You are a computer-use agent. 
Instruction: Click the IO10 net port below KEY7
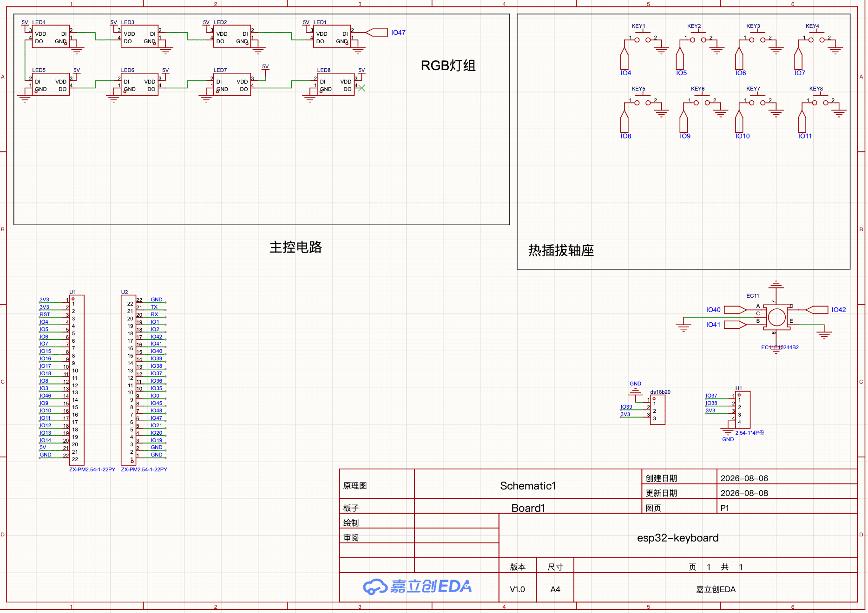tap(739, 122)
